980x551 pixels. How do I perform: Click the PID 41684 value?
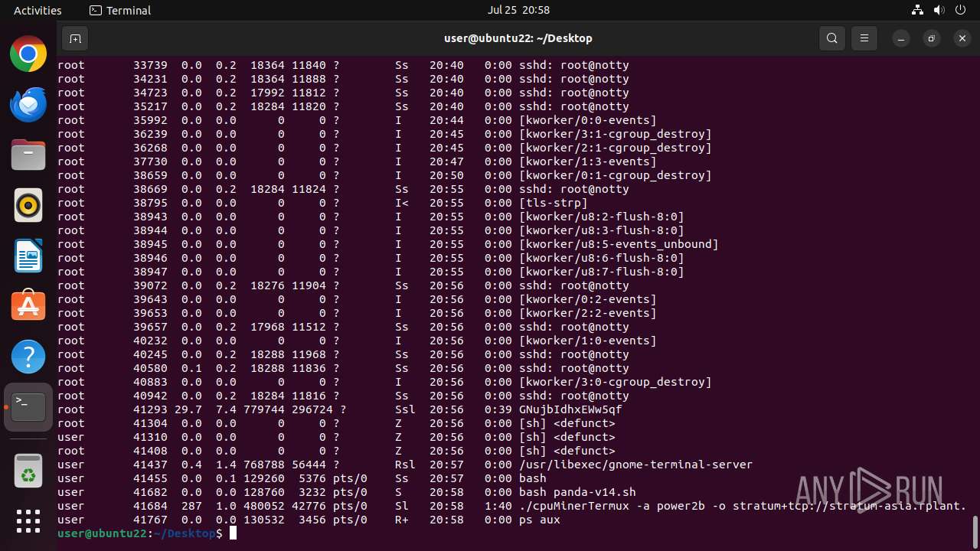click(150, 506)
